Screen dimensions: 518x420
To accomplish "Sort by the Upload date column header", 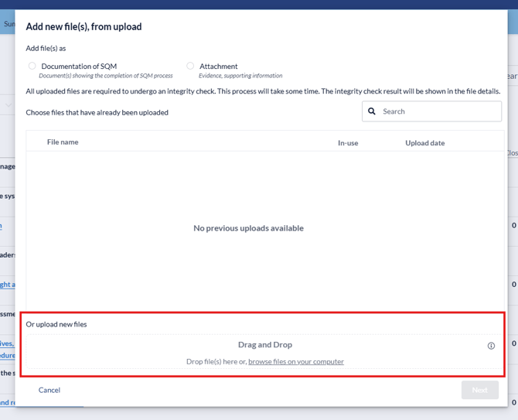I will point(424,143).
